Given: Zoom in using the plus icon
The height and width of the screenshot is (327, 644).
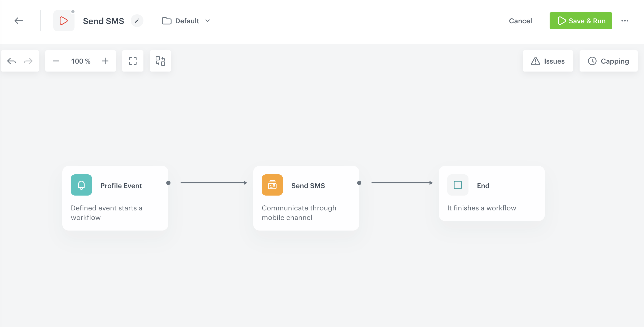Looking at the screenshot, I should point(105,61).
